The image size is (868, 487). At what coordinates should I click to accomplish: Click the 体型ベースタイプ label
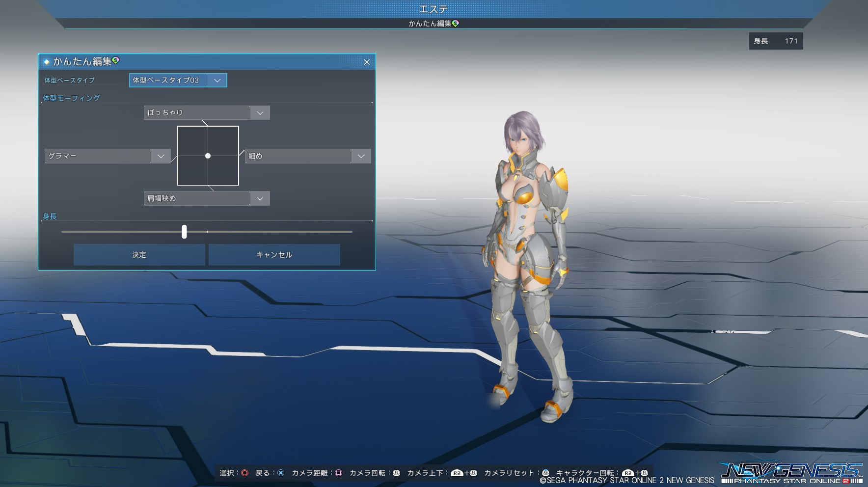point(70,80)
